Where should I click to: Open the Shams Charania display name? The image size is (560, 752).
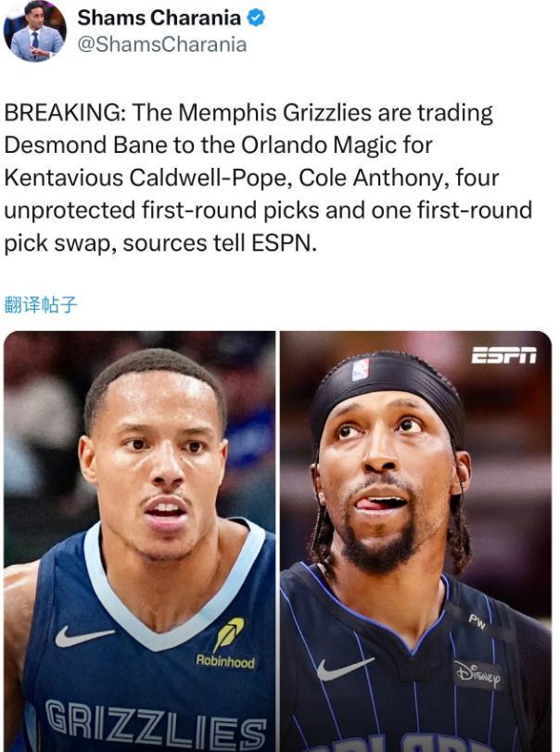pyautogui.click(x=159, y=19)
